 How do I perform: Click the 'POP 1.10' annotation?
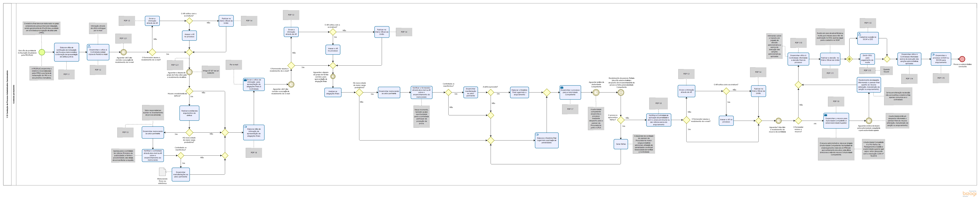[798, 43]
